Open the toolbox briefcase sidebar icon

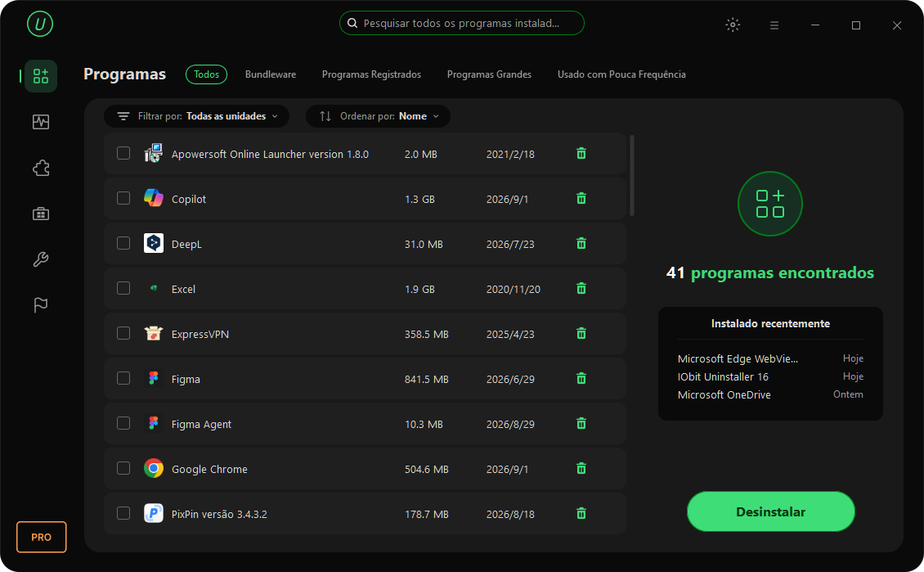41,214
